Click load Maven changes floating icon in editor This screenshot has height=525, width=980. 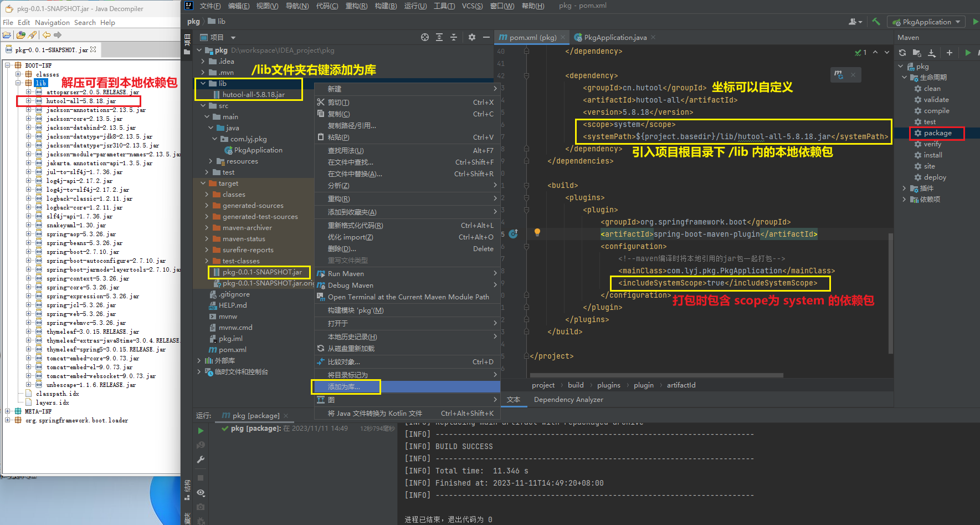[839, 74]
